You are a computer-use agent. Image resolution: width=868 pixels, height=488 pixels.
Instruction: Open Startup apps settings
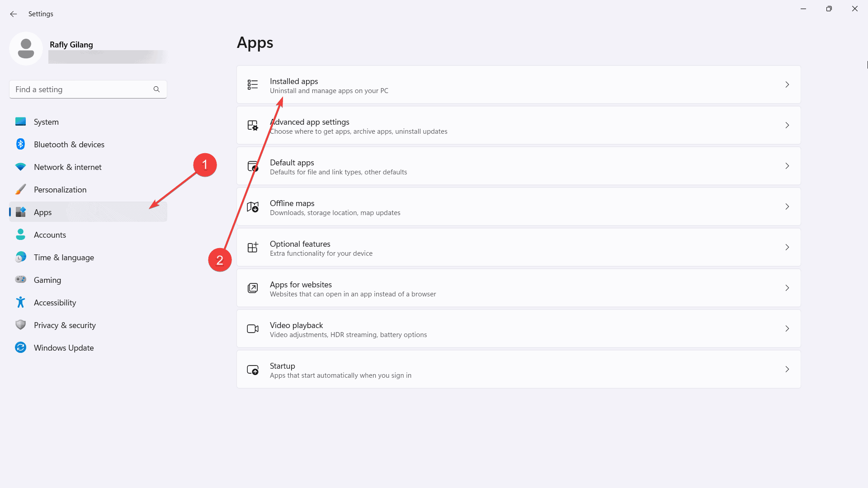pos(519,370)
